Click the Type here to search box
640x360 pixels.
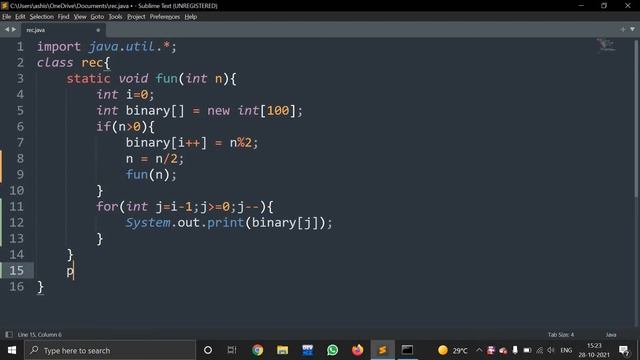[x=110, y=350]
